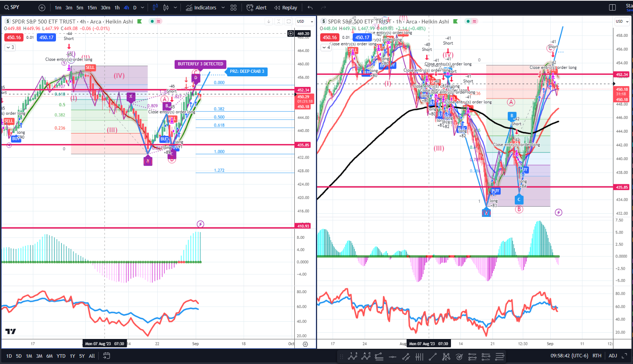633x364 pixels.
Task: Select the All date range
Action: tap(92, 356)
